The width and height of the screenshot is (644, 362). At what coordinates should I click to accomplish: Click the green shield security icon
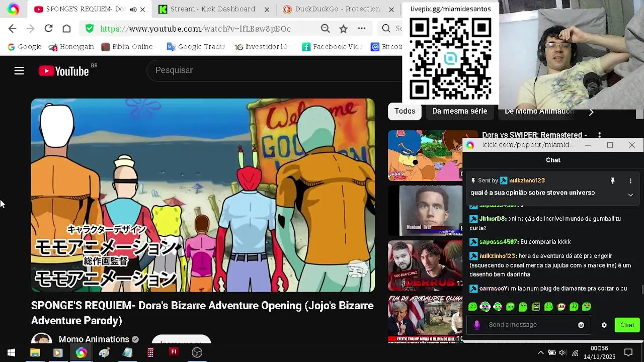click(x=90, y=29)
